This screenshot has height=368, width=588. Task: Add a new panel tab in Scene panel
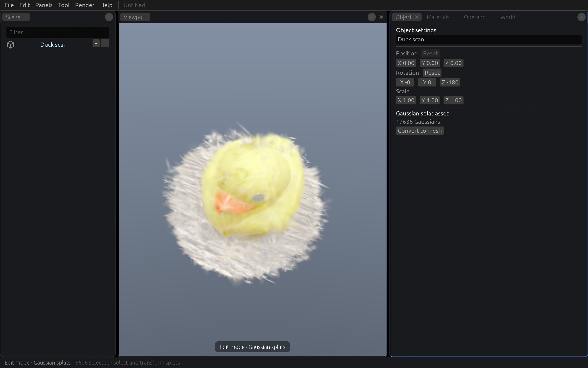tap(109, 17)
